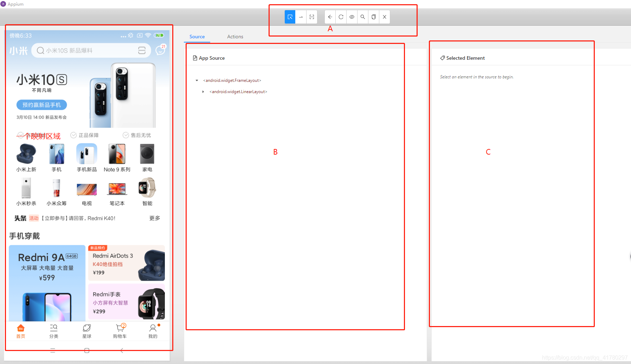This screenshot has height=364, width=631.
Task: Click the Selected Element panel heading
Action: (462, 58)
